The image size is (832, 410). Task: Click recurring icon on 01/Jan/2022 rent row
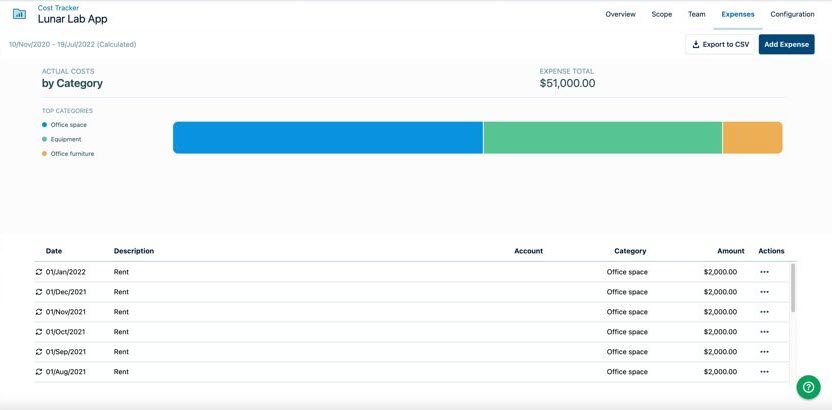coord(39,272)
